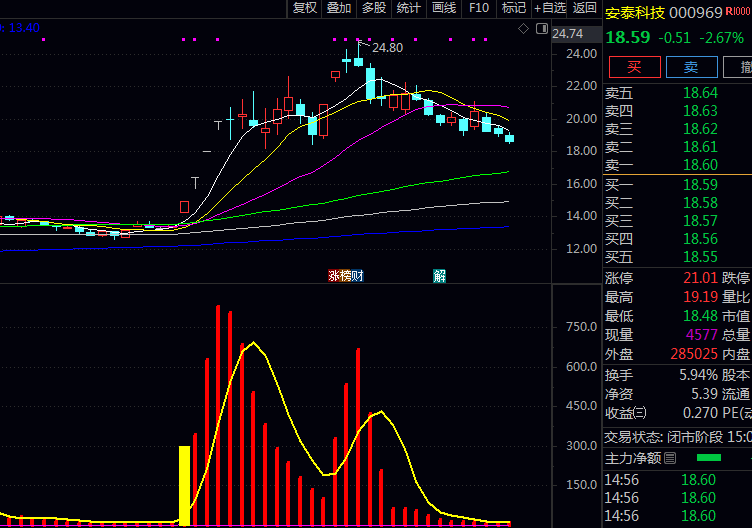Viewport: 752px width, 528px height.
Task: Expand the 收益(三) quarter selector
Action: point(640,413)
